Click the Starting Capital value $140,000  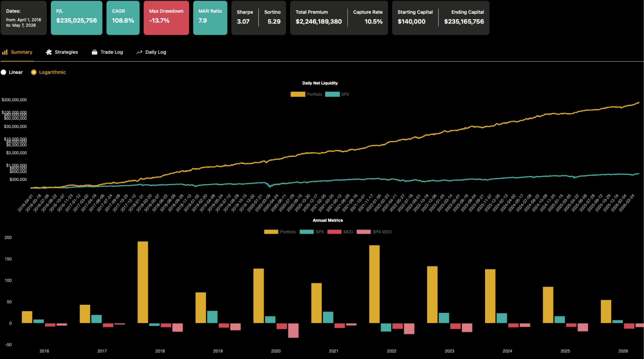(411, 21)
